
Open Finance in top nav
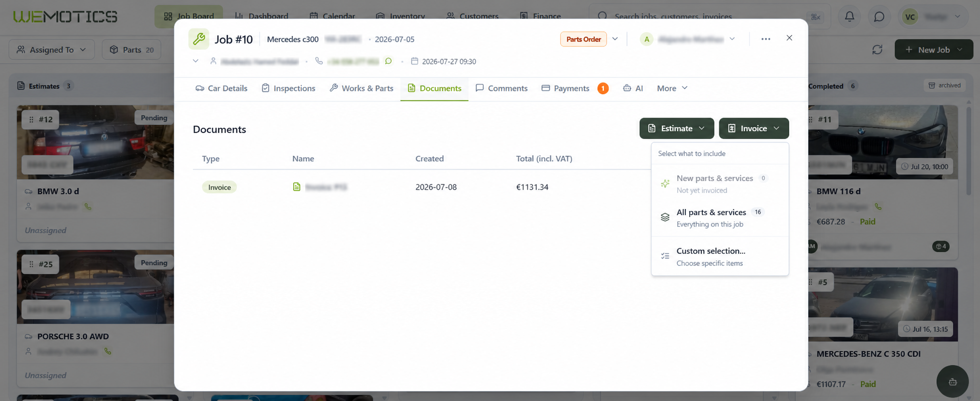click(540, 16)
